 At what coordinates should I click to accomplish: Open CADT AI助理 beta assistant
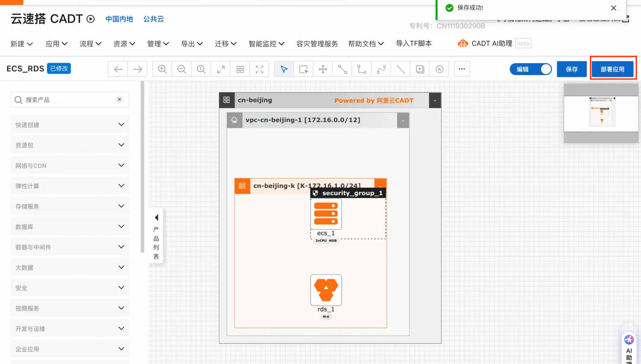click(x=494, y=43)
